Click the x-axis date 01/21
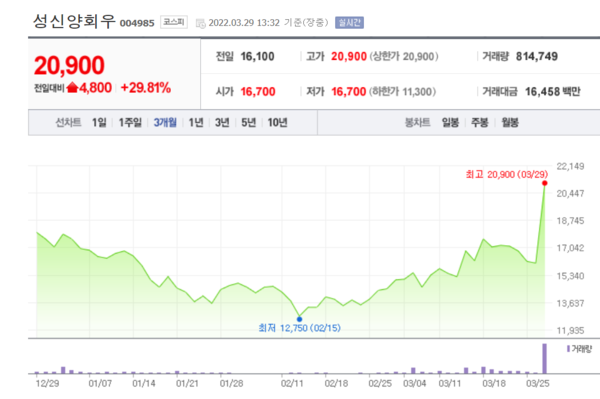 pos(187,383)
